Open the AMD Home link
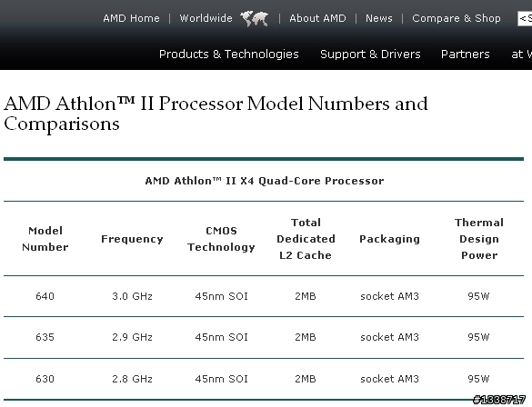Image resolution: width=532 pixels, height=407 pixels. pos(131,18)
